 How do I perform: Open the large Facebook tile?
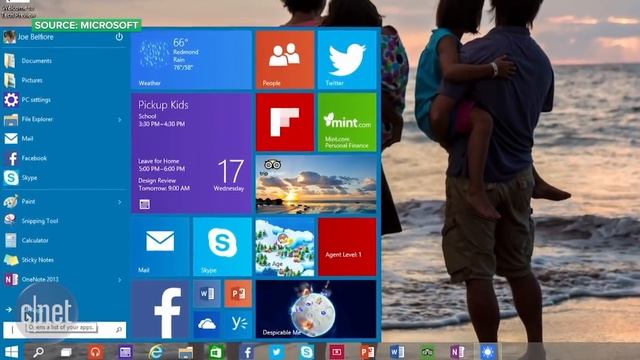(x=160, y=309)
